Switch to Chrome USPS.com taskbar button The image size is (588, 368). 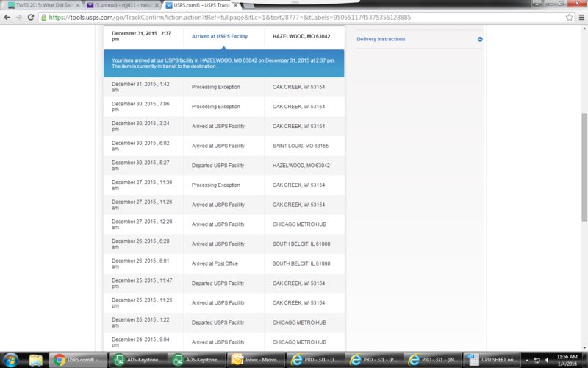pos(79,360)
